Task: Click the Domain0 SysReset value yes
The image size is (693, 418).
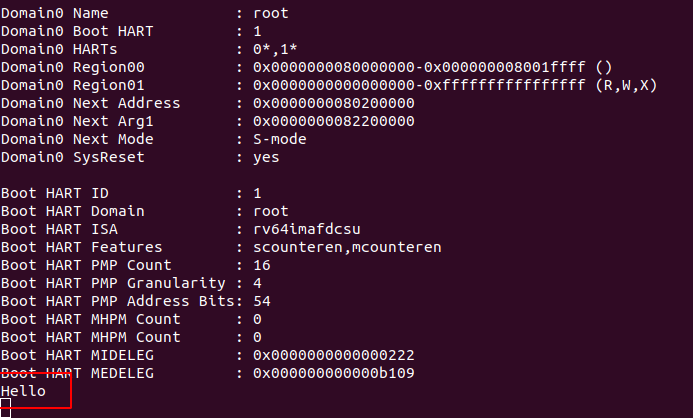Action: pyautogui.click(x=267, y=157)
